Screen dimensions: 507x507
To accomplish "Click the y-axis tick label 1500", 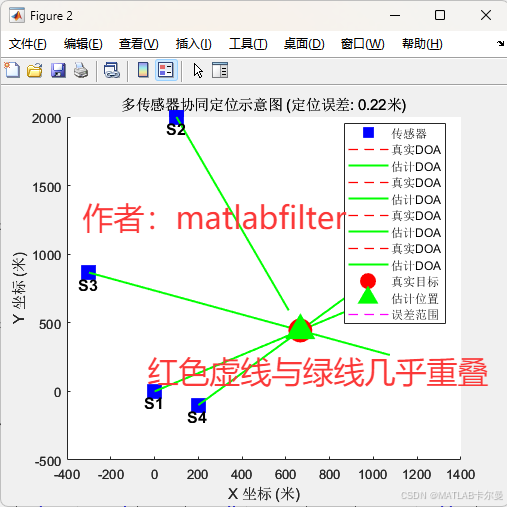I will coord(47,187).
